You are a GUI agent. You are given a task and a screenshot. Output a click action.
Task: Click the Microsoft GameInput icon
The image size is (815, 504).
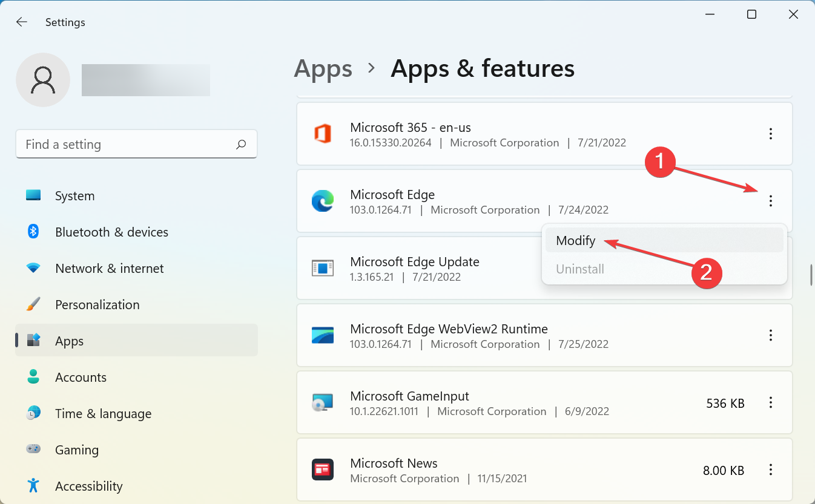(323, 402)
